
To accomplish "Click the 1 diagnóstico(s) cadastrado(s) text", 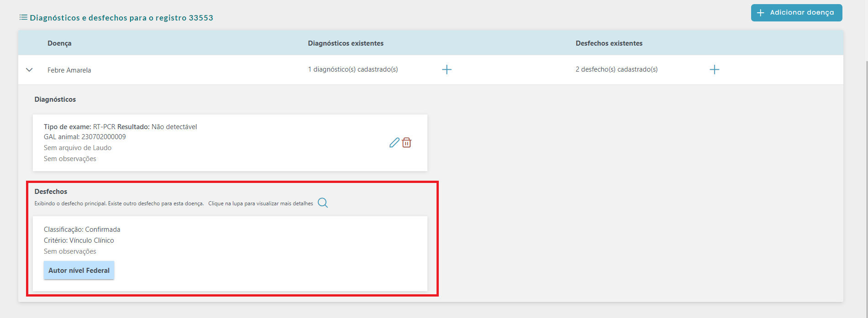I will 352,69.
